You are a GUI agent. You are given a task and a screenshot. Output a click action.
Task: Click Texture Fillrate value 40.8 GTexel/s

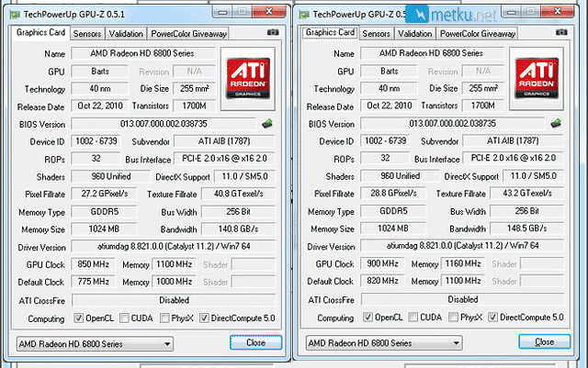coord(238,194)
